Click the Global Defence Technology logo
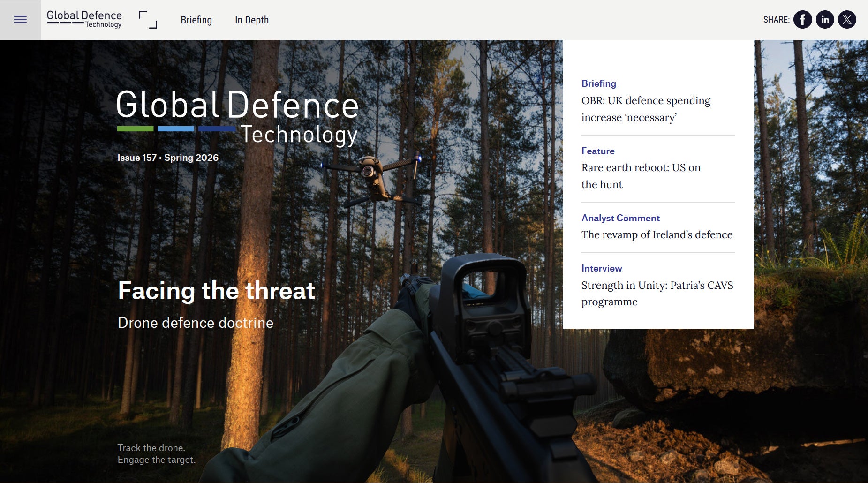The image size is (868, 483). (83, 19)
